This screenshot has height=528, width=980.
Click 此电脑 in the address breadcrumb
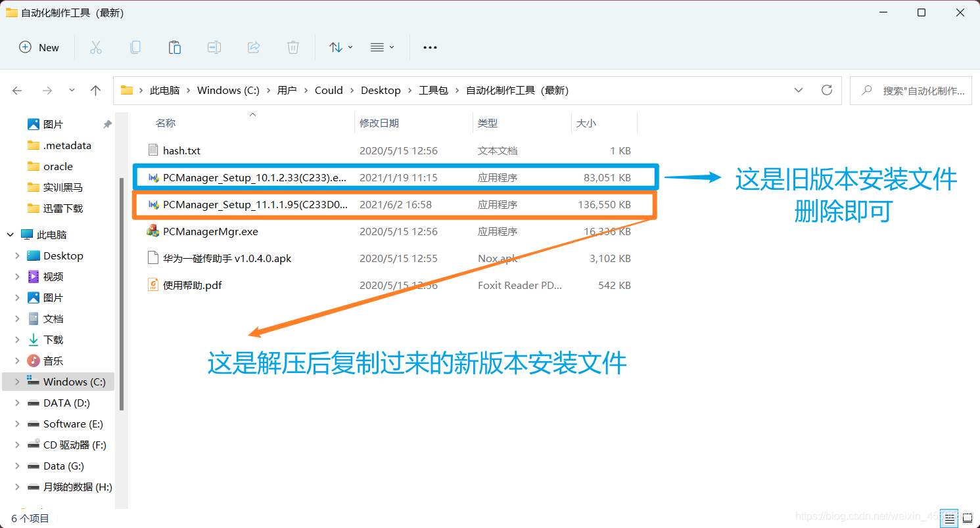tap(165, 91)
